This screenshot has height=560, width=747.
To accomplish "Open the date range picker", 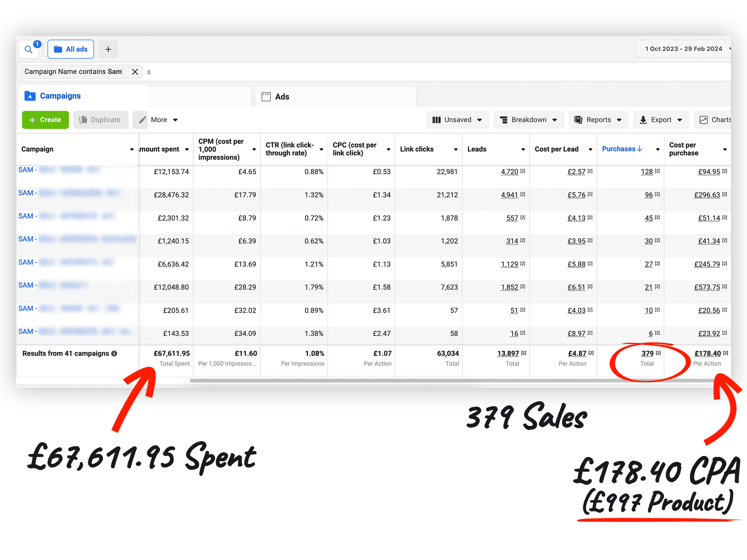I will [x=683, y=49].
